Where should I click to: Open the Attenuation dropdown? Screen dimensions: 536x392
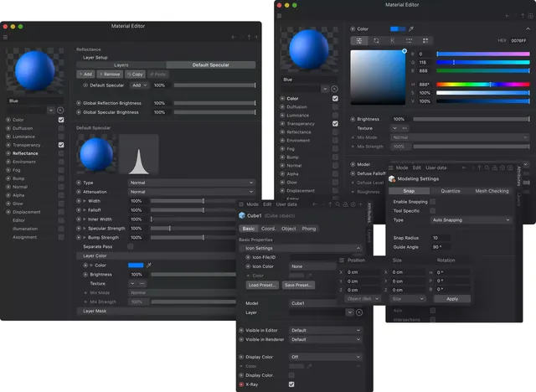tap(192, 192)
